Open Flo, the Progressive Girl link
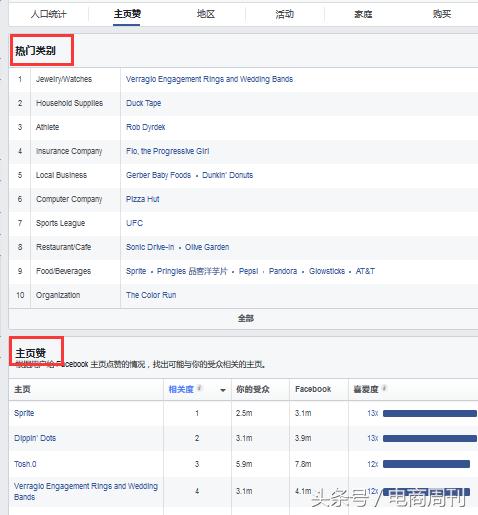 tap(168, 151)
